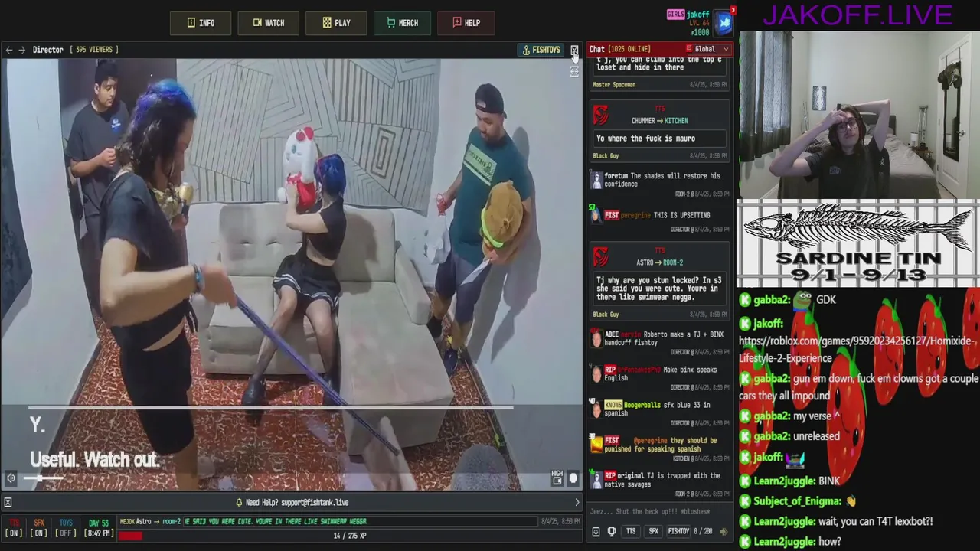Click the Director stream title

(x=47, y=50)
